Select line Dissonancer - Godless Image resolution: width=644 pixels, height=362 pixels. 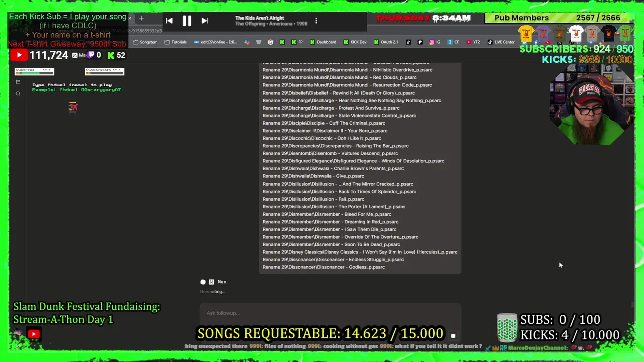324,267
